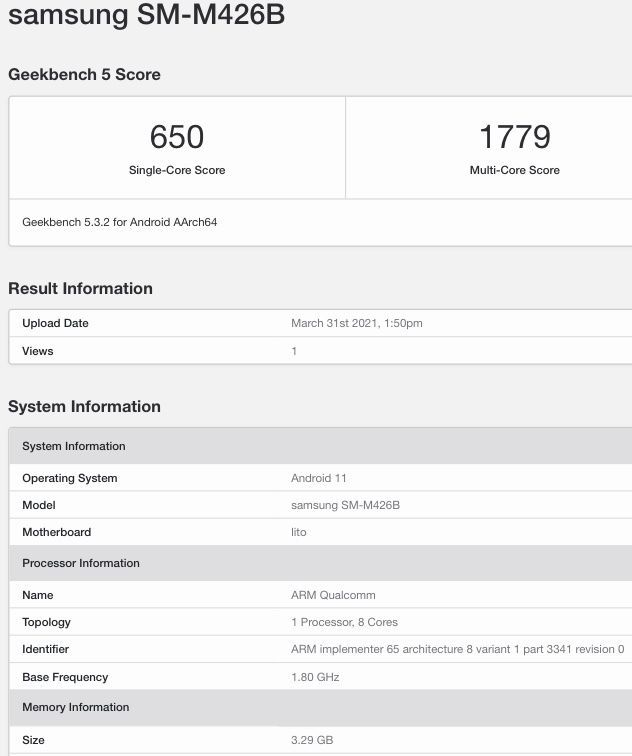Select the March 31st 2021, 1:50pm value
The image size is (632, 756).
coord(357,323)
